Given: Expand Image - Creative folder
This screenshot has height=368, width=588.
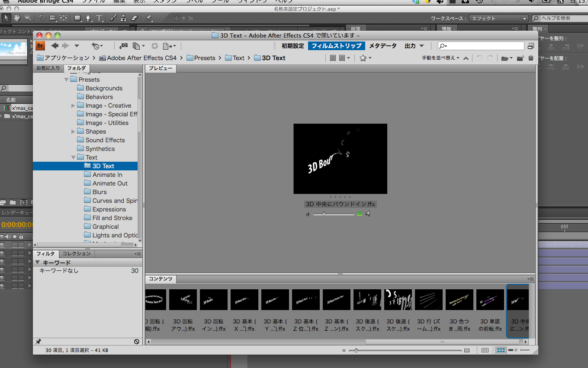Looking at the screenshot, I should point(73,106).
